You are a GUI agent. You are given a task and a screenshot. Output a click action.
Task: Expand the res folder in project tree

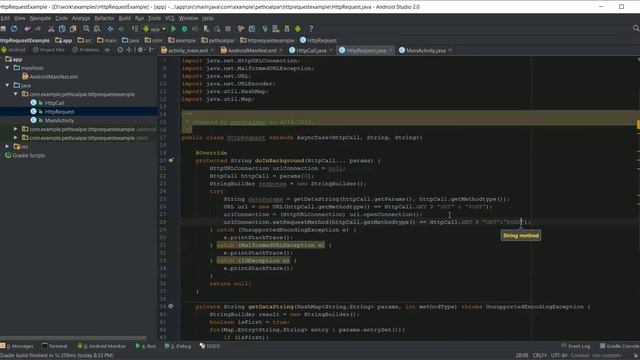coord(7,147)
